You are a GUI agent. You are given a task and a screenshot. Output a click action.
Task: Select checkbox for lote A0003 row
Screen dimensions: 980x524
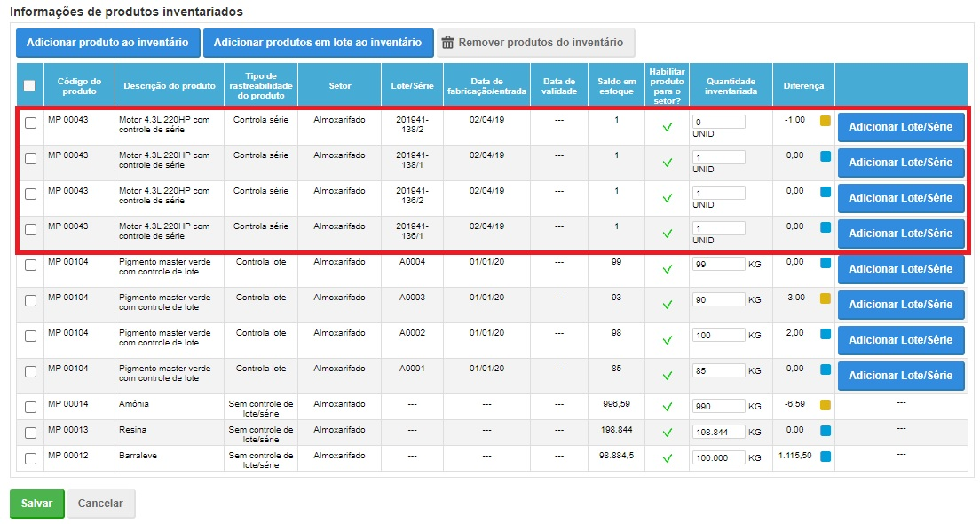[x=30, y=302]
